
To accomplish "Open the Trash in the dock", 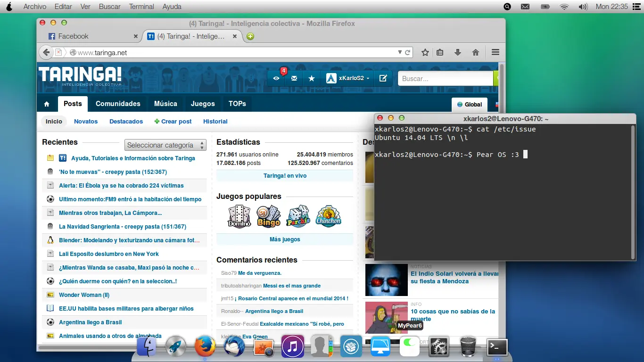I will (x=468, y=347).
